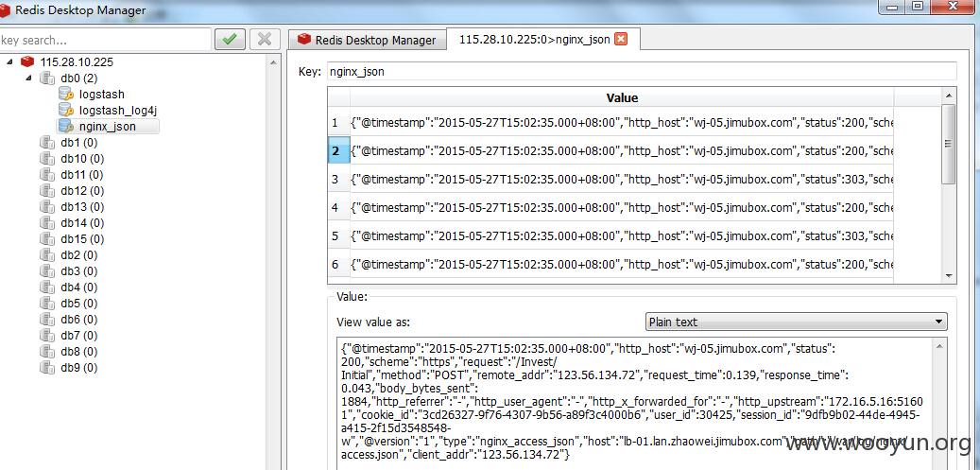Click the value cell in row 4
This screenshot has width=980, height=470.
click(622, 207)
